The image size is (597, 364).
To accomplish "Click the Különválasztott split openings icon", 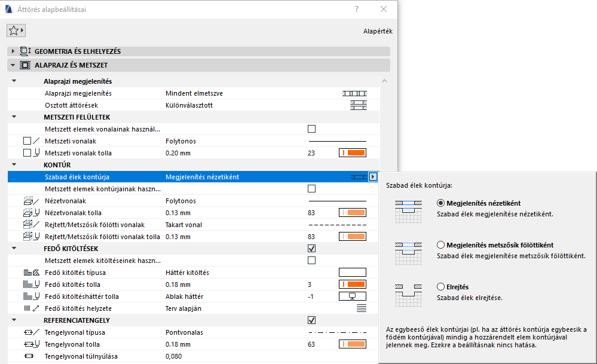I will point(359,105).
